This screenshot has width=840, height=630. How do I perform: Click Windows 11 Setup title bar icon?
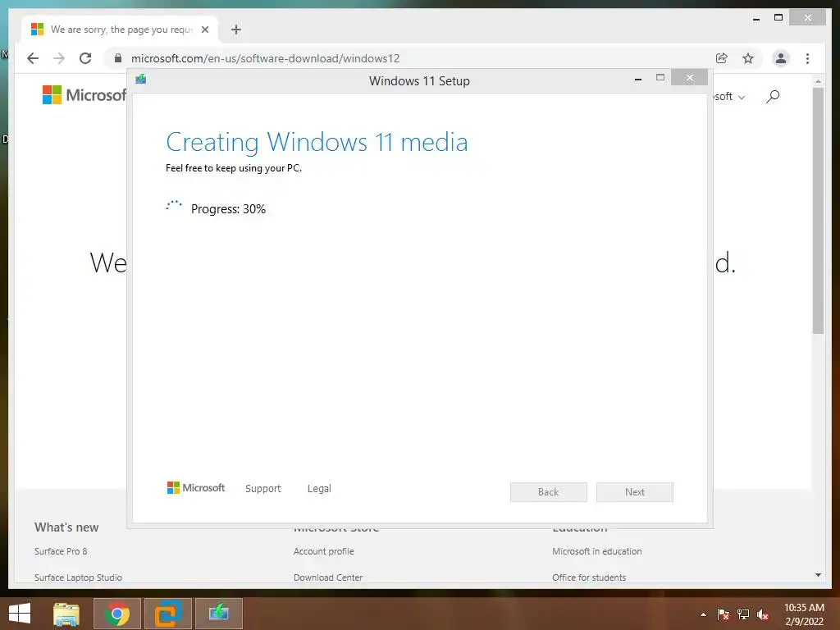point(141,80)
